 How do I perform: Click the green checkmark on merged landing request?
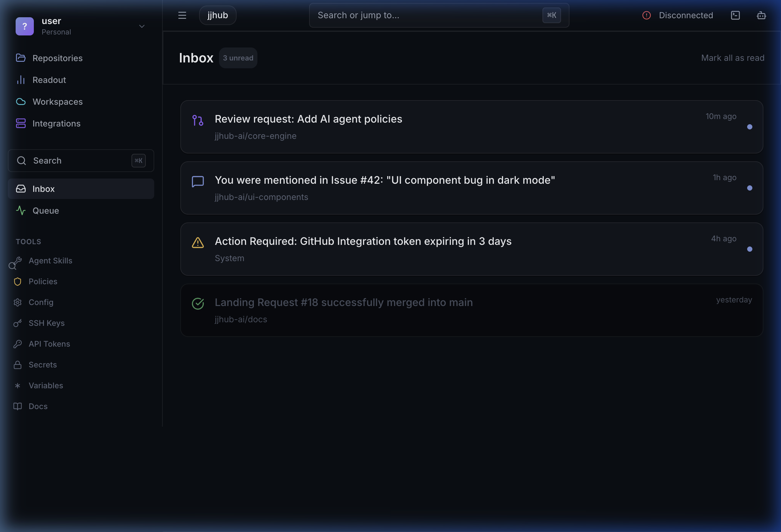click(x=198, y=304)
